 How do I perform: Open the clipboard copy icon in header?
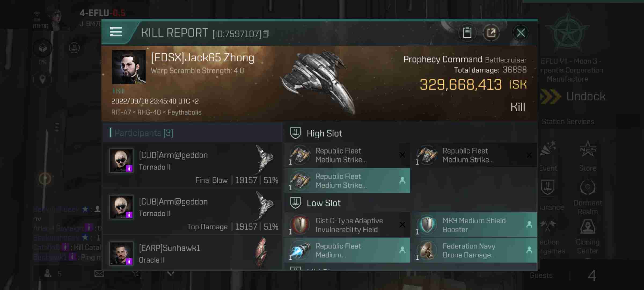[467, 33]
